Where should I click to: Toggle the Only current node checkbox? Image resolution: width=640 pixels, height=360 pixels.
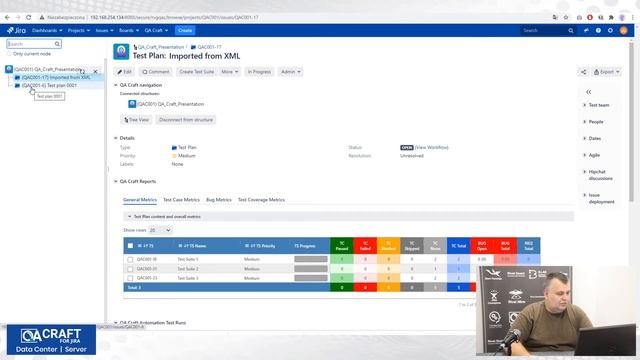(9, 54)
